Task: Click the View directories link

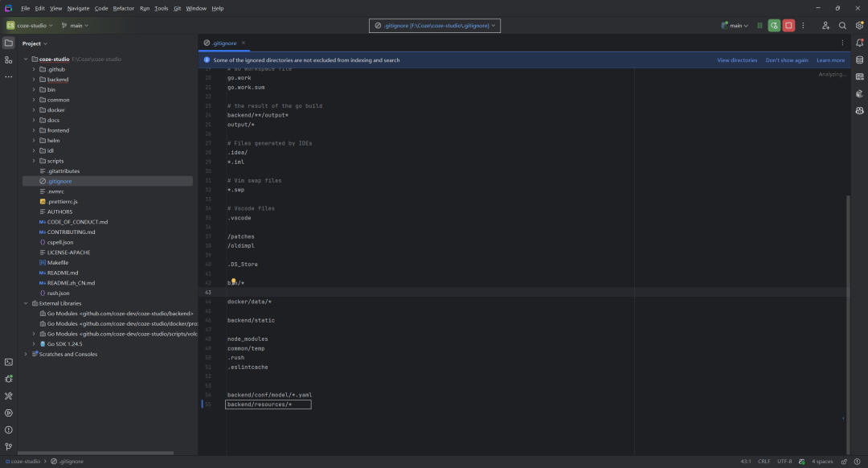Action: 737,60
